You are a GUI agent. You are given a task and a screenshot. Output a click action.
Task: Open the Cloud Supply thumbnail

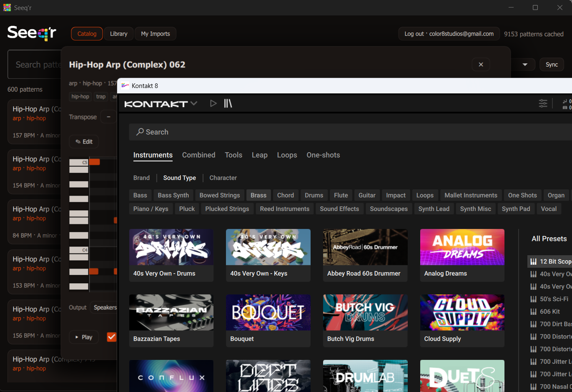pos(462,312)
